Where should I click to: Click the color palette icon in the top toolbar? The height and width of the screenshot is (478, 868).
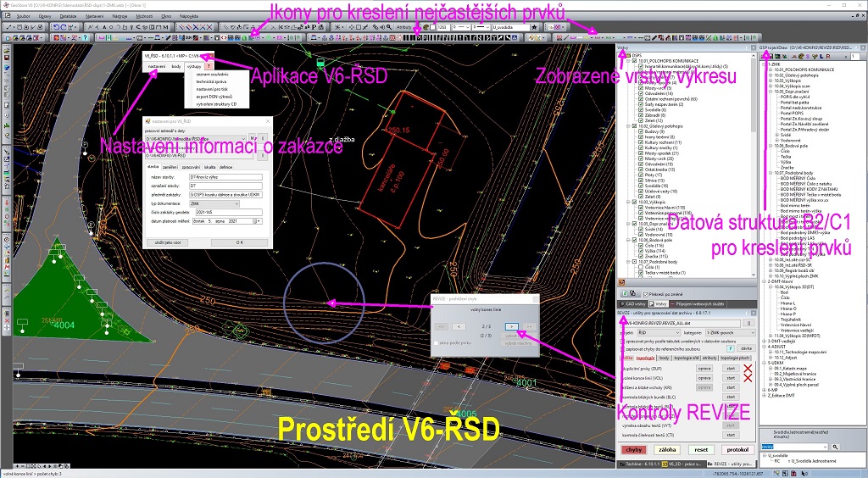click(x=426, y=27)
